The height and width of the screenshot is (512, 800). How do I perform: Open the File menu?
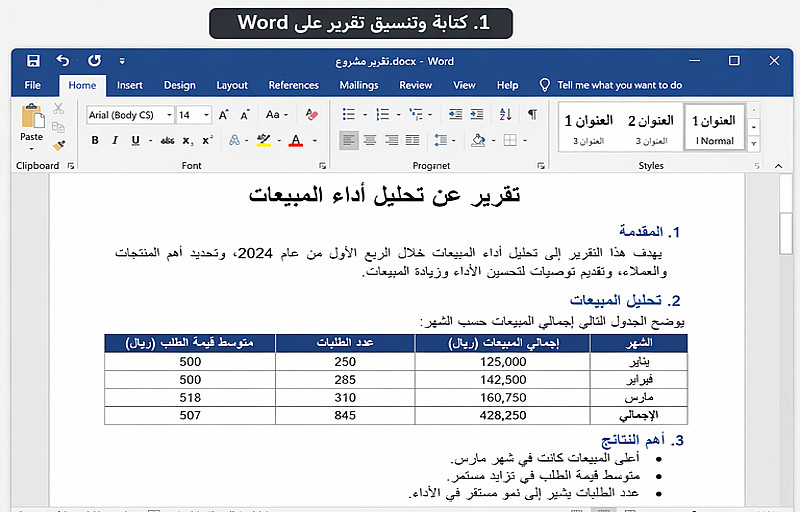click(33, 85)
